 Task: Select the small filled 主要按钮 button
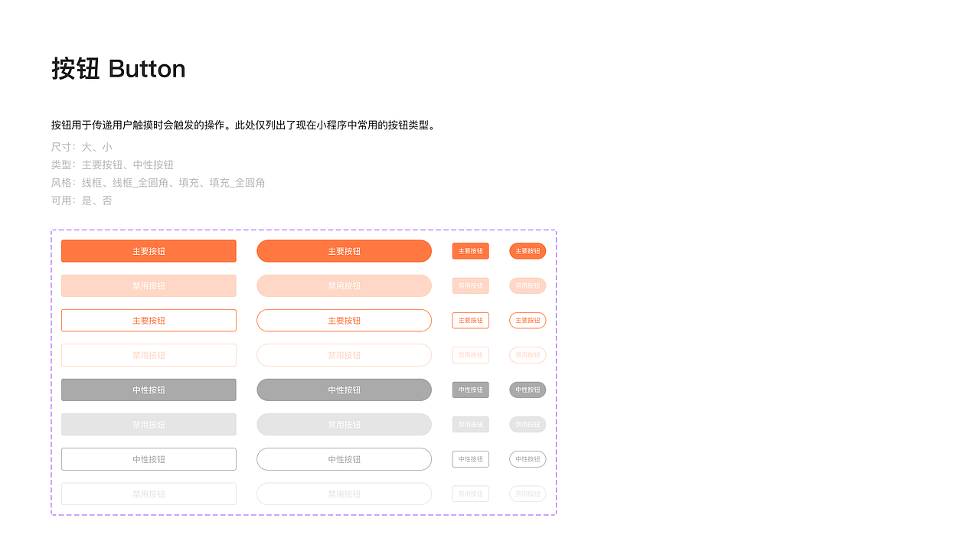click(x=470, y=251)
